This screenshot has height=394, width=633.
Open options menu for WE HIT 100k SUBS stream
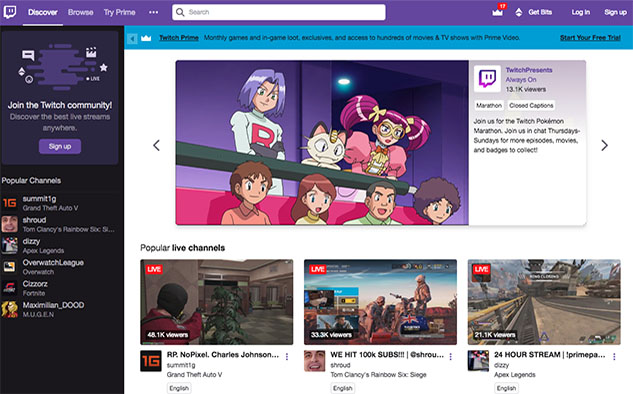[451, 357]
